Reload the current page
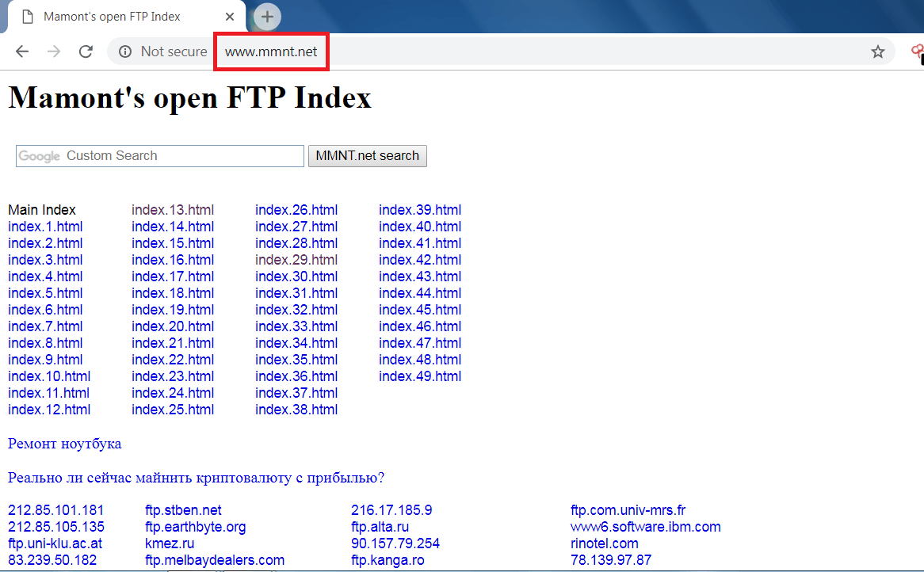 click(86, 51)
